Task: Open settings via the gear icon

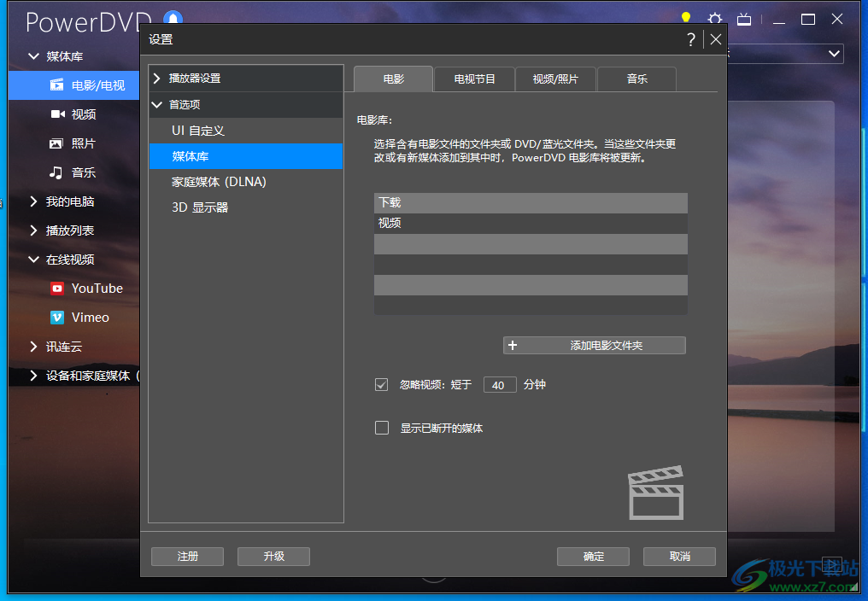Action: coord(715,19)
